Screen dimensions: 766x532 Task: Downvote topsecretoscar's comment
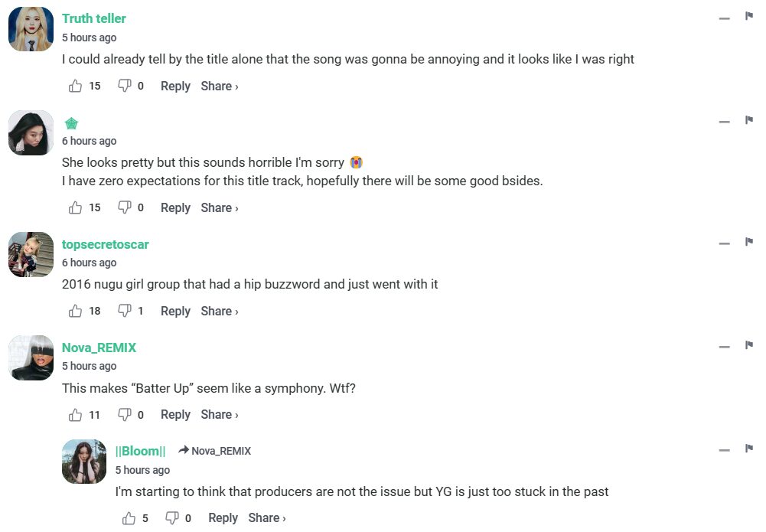[124, 311]
